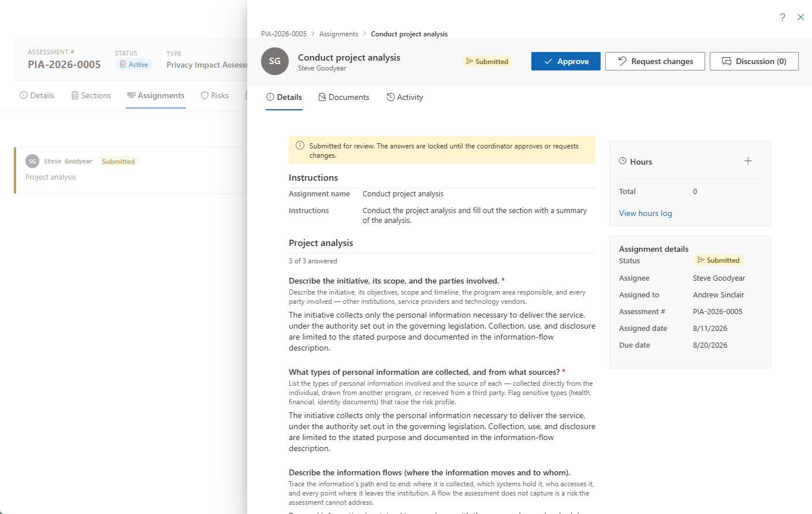Screen dimensions: 812x514
Task: Click the Hours Total value 0
Action: point(695,191)
